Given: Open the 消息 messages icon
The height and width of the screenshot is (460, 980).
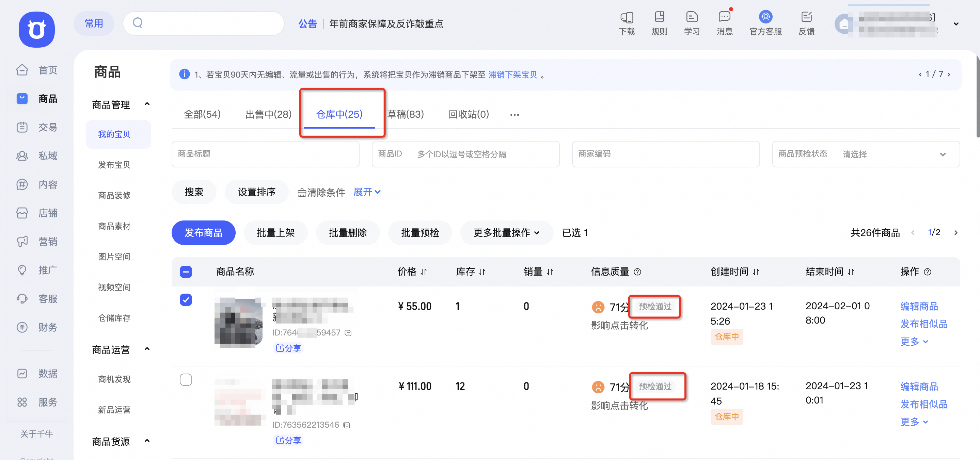Looking at the screenshot, I should (724, 23).
